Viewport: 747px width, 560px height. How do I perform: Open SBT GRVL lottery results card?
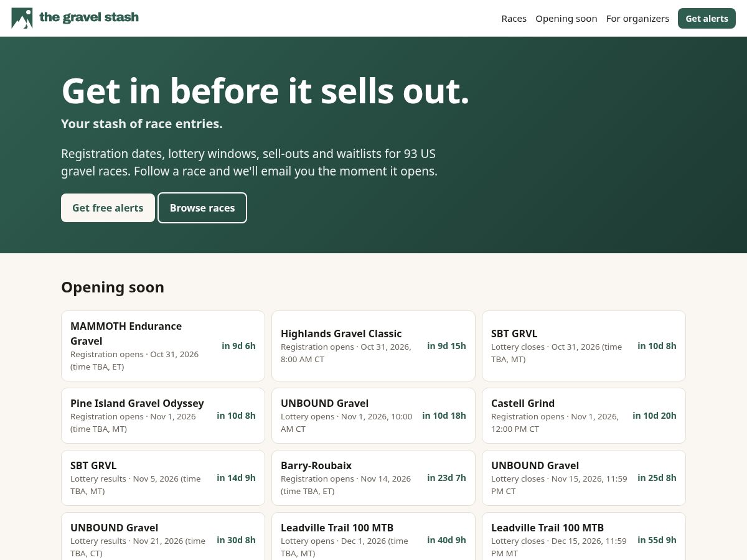pyautogui.click(x=163, y=478)
